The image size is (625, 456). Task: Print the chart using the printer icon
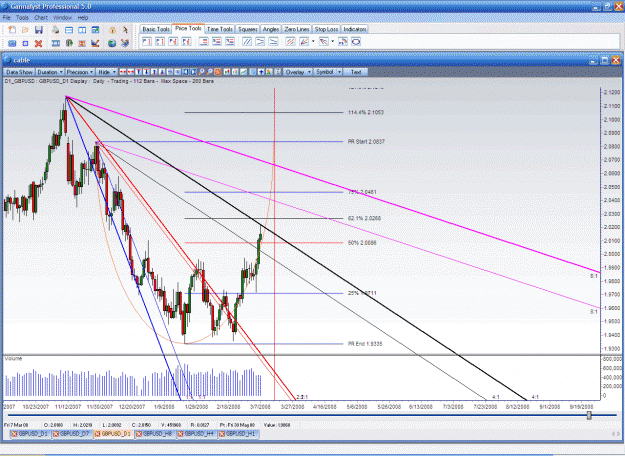pyautogui.click(x=55, y=30)
